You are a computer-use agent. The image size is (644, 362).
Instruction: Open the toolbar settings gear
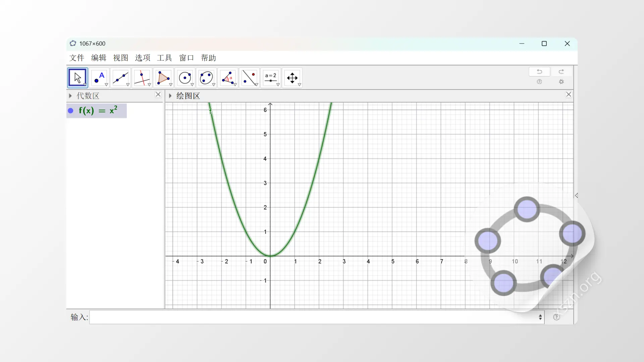point(561,81)
